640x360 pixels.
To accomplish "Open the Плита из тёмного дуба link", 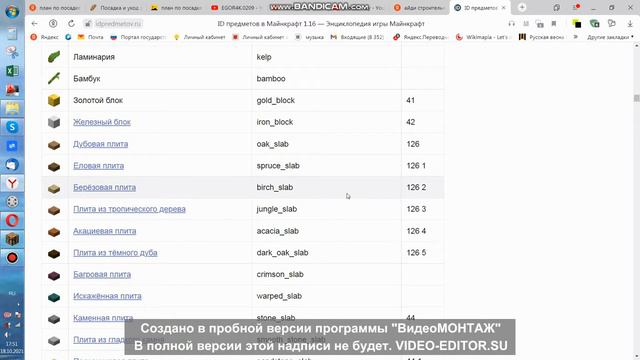I will (115, 253).
